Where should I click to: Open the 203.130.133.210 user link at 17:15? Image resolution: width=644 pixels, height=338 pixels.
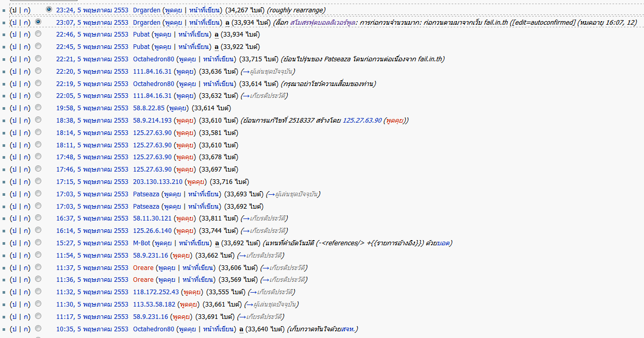click(x=158, y=182)
